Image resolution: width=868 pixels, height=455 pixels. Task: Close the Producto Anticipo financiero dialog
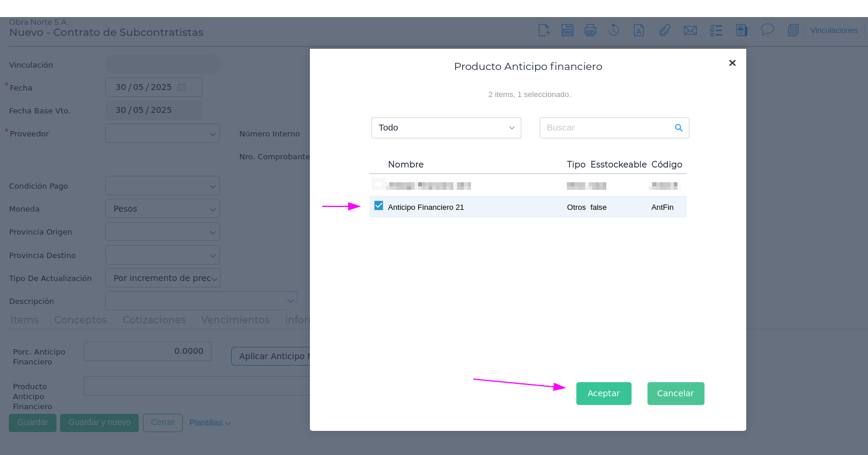click(x=732, y=63)
